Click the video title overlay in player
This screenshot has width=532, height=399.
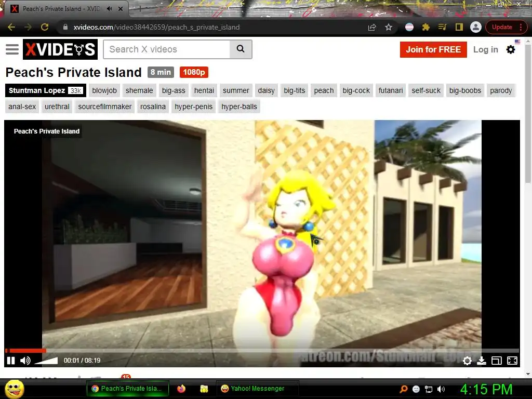click(46, 131)
